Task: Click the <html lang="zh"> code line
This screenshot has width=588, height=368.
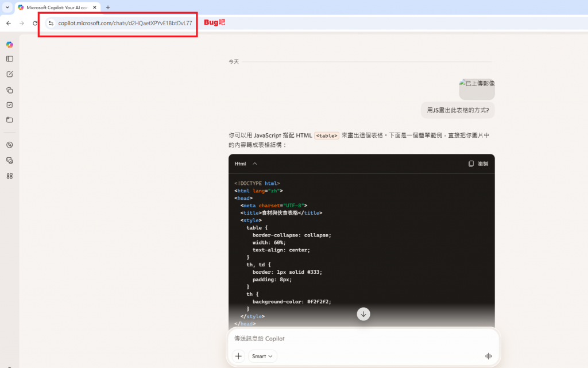Action: pyautogui.click(x=259, y=191)
